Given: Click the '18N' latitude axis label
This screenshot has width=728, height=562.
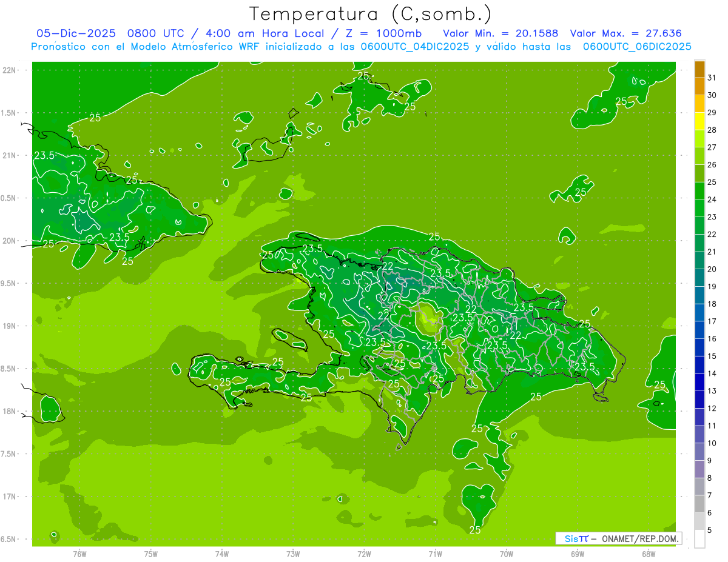Looking at the screenshot, I should click(9, 411).
